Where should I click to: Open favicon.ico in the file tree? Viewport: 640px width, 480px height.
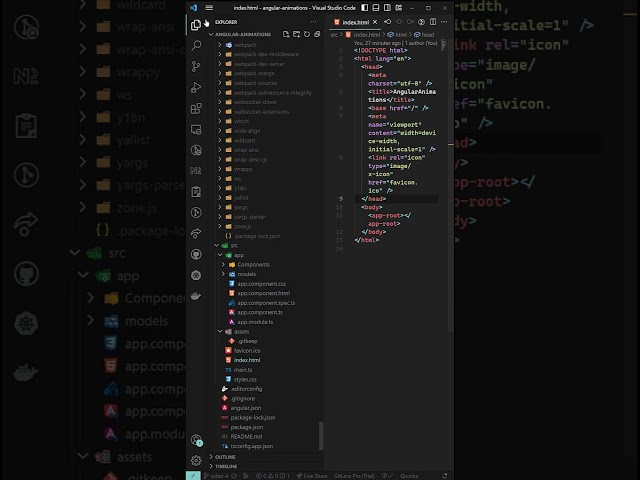pyautogui.click(x=247, y=351)
